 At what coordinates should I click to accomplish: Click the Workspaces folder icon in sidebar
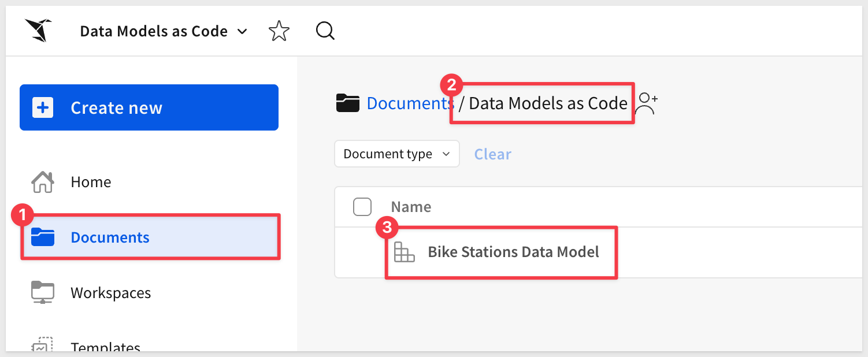[x=42, y=293]
